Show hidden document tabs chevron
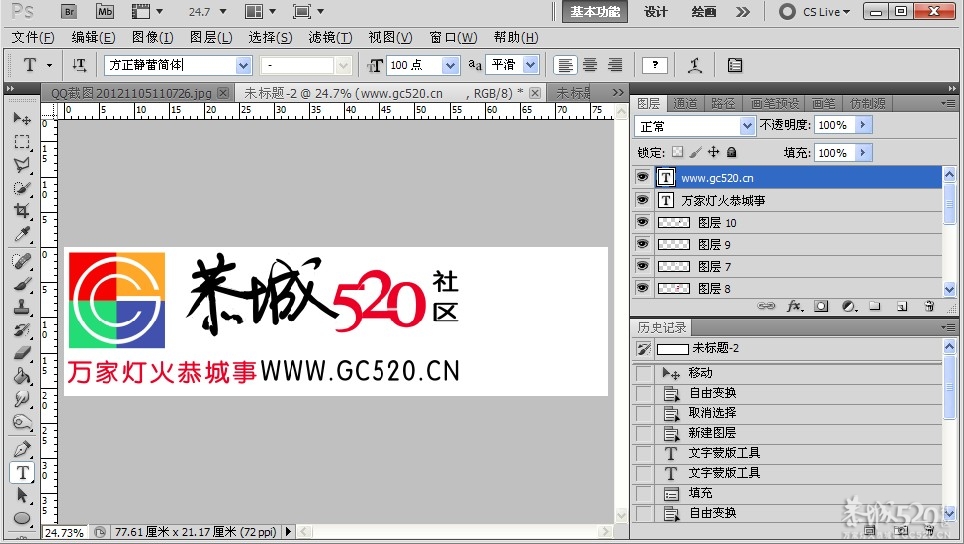 coord(618,92)
